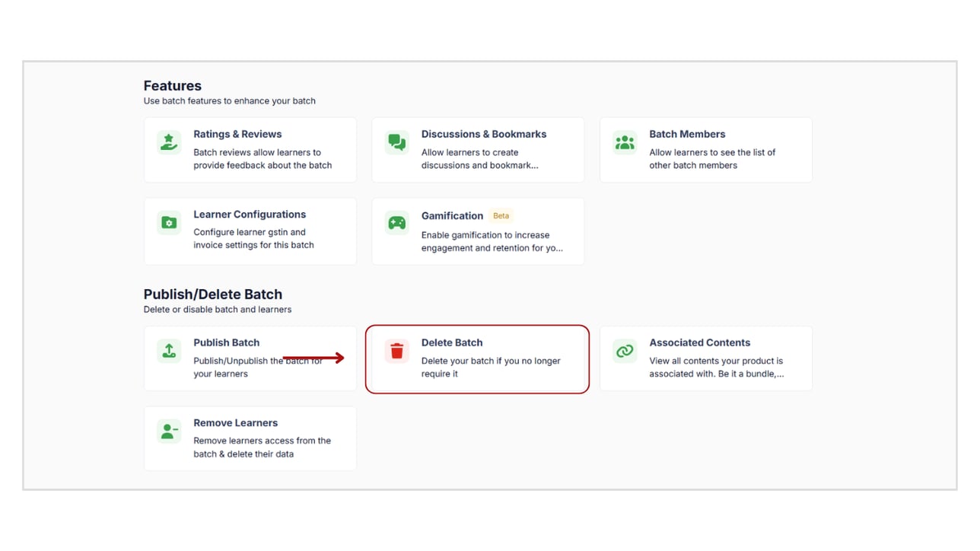Click the 'Remove learners access from the batch' description
The height and width of the screenshot is (551, 980).
click(x=262, y=447)
